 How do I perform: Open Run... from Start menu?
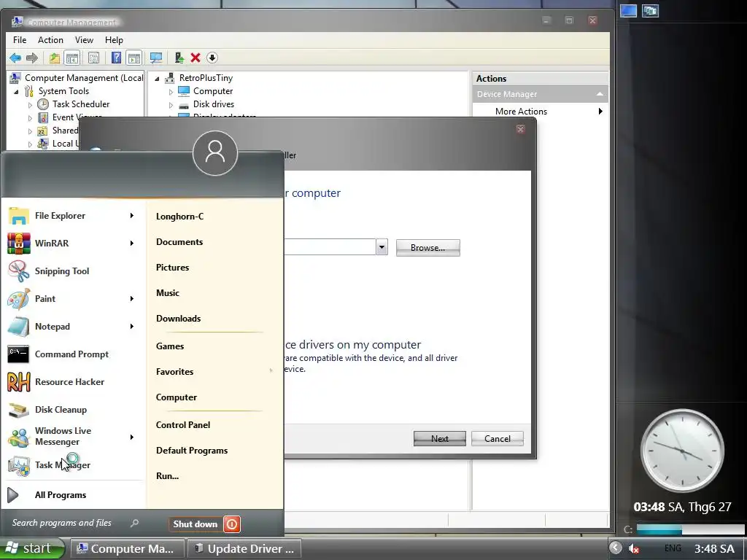coord(167,475)
